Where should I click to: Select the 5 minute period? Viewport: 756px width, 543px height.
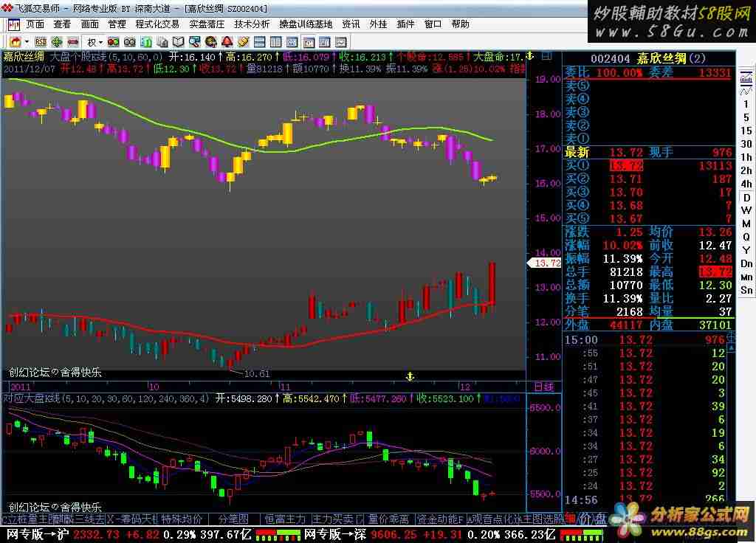click(x=746, y=117)
